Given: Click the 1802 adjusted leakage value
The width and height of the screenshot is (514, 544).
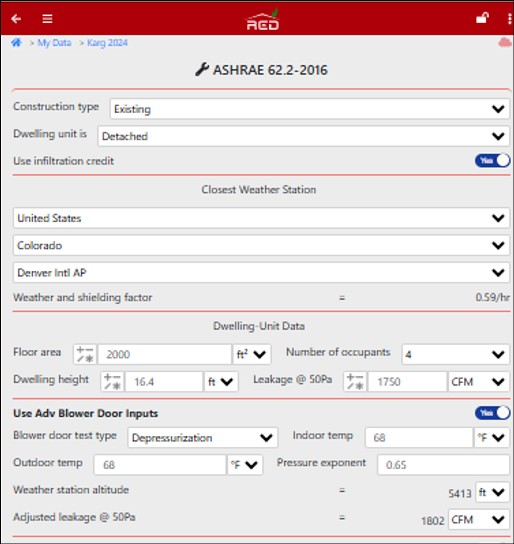Looking at the screenshot, I should [x=432, y=520].
